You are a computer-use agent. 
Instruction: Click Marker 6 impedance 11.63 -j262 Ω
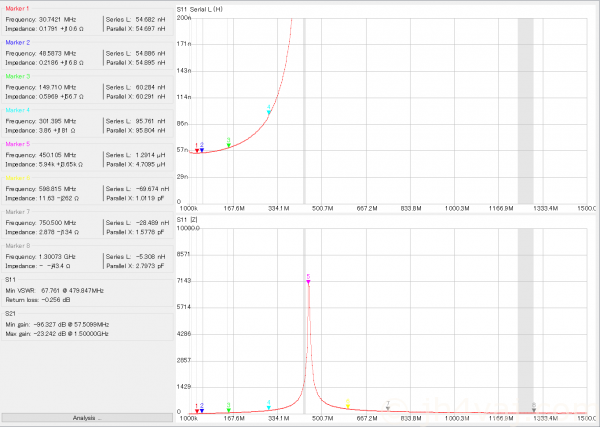pos(59,198)
